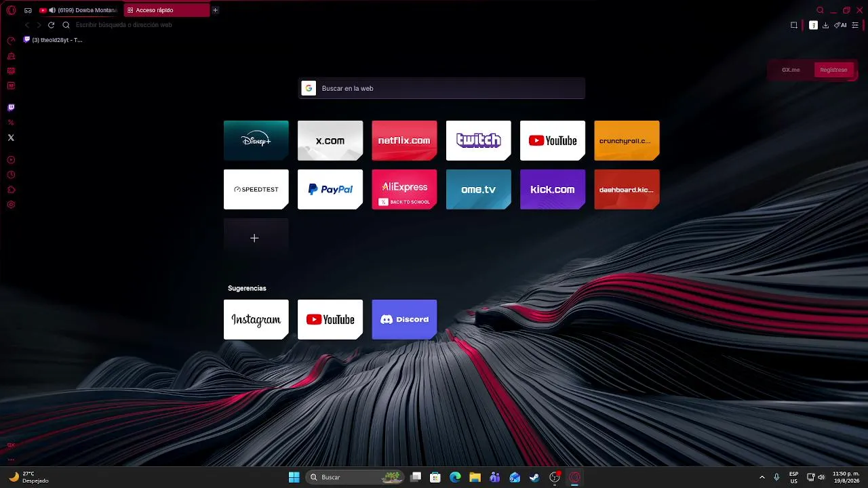
Task: Click the taskbar Buscar search box
Action: (355, 477)
